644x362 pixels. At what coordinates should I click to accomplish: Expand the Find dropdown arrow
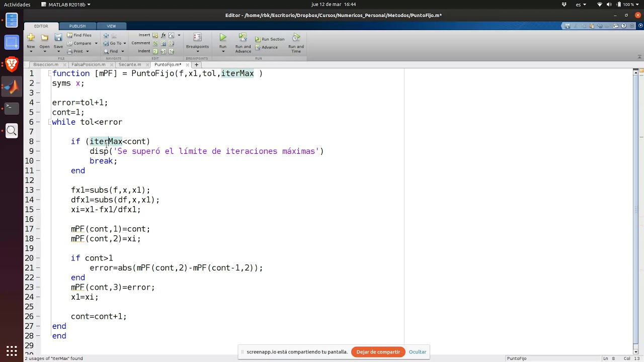tap(122, 51)
